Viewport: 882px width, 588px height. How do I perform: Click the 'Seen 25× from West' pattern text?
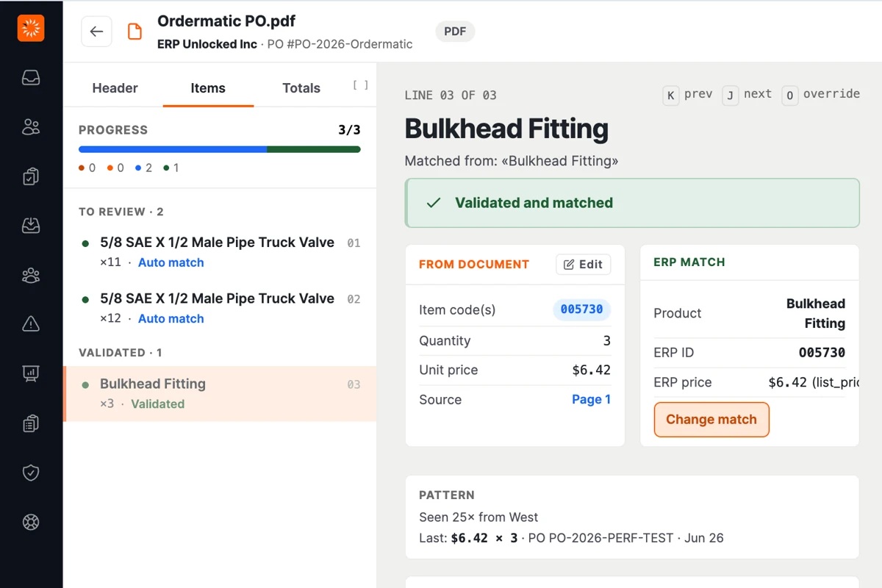coord(478,517)
